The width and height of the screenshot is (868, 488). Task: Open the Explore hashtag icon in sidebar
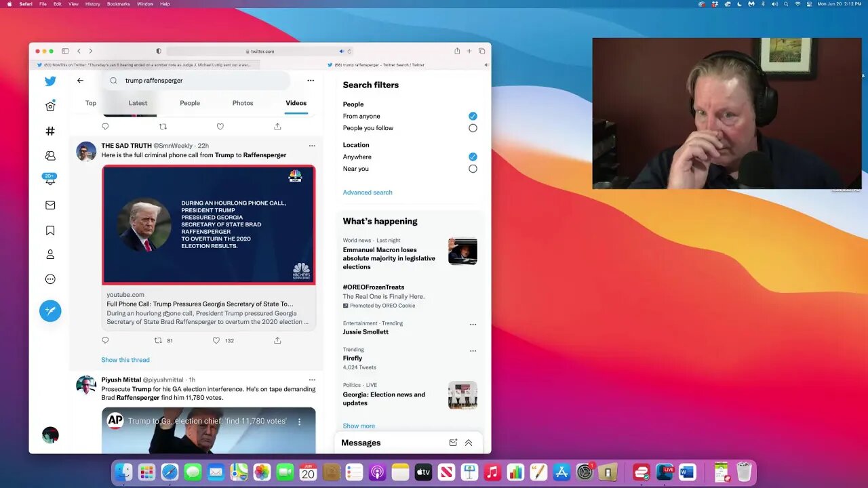pos(50,131)
